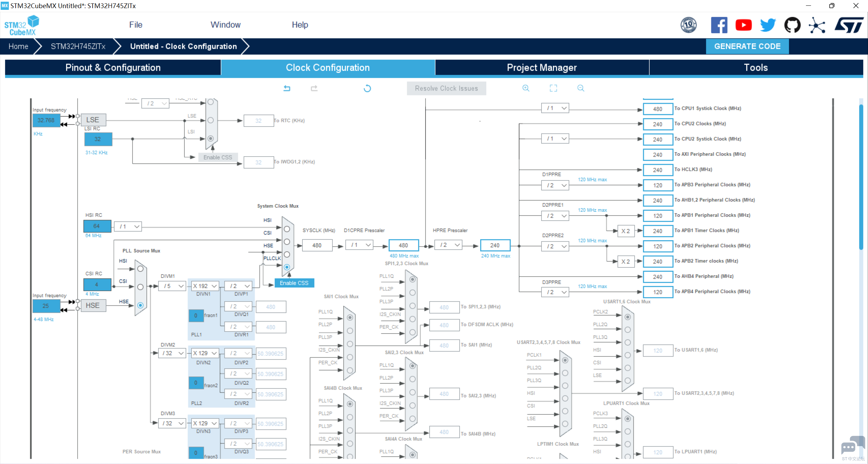This screenshot has height=464, width=868.
Task: Open the Facebook icon link
Action: click(x=719, y=25)
